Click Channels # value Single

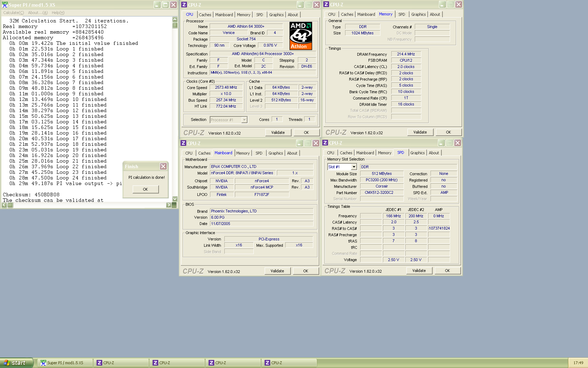pyautogui.click(x=432, y=27)
